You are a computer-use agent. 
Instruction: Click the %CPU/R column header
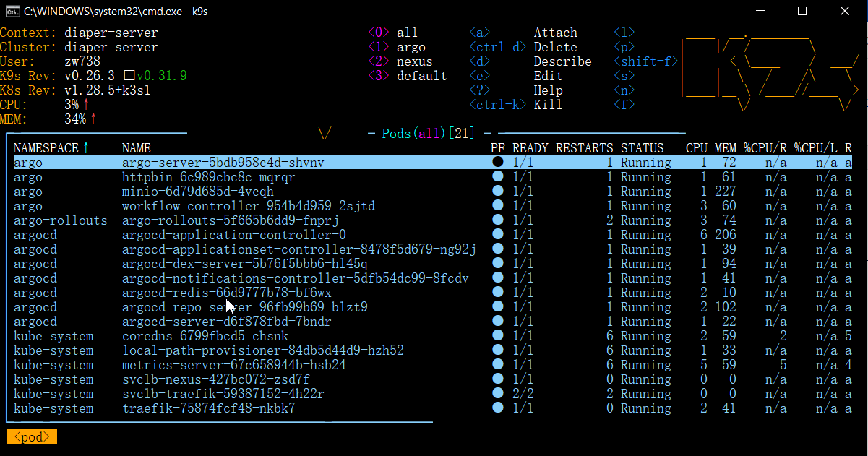pos(765,148)
